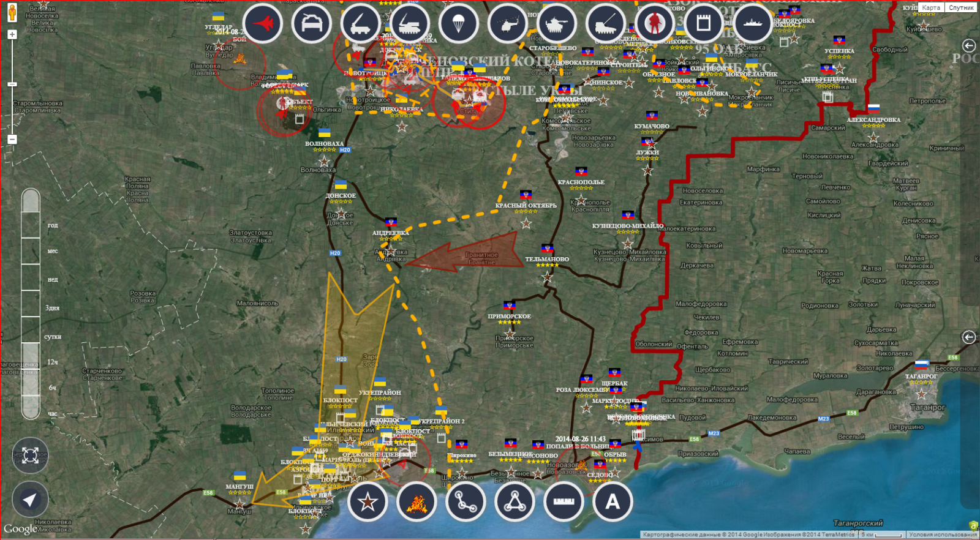Open the Условия использования terms link

click(x=943, y=534)
